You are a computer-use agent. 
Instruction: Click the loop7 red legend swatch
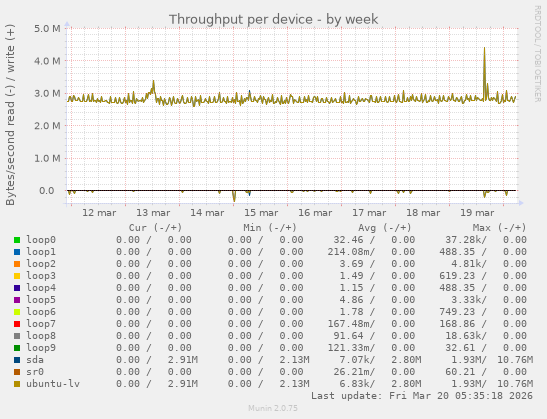(x=17, y=324)
